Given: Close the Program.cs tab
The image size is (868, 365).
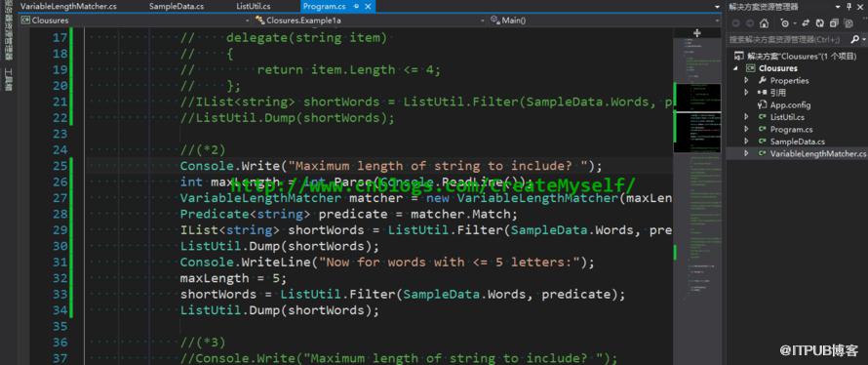Looking at the screenshot, I should (x=369, y=6).
